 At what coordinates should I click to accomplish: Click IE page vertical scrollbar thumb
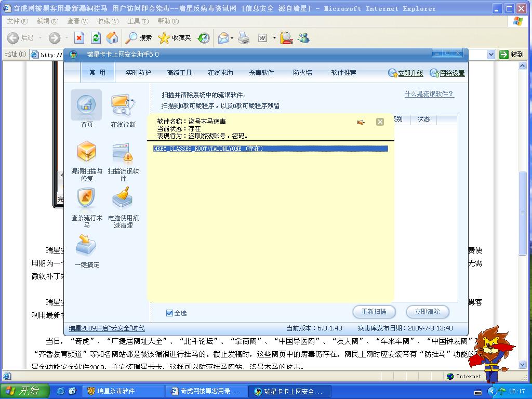[x=523, y=213]
